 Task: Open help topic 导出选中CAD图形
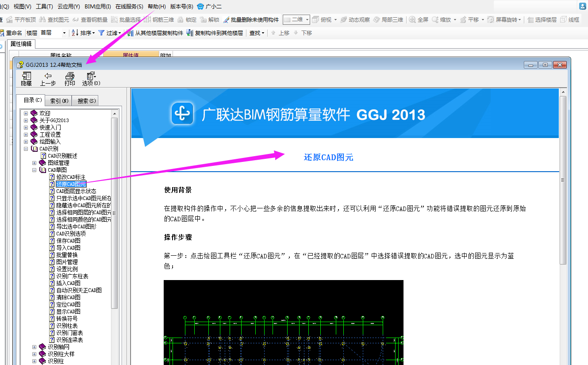pyautogui.click(x=76, y=227)
